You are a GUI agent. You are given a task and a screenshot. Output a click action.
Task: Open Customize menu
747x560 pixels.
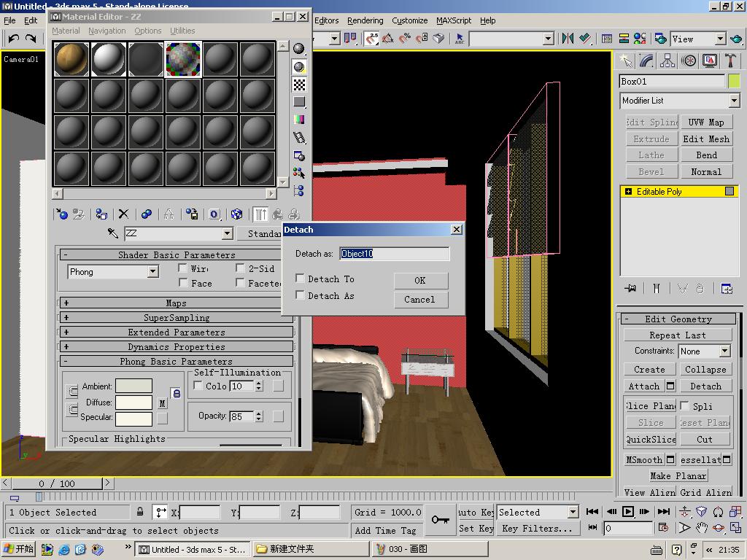[x=410, y=20]
